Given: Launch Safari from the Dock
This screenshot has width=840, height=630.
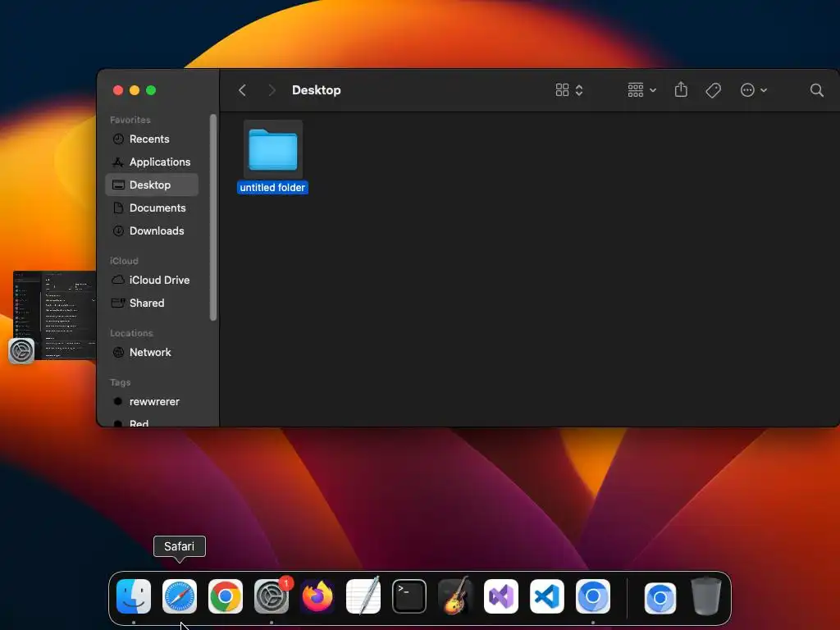Looking at the screenshot, I should click(180, 596).
